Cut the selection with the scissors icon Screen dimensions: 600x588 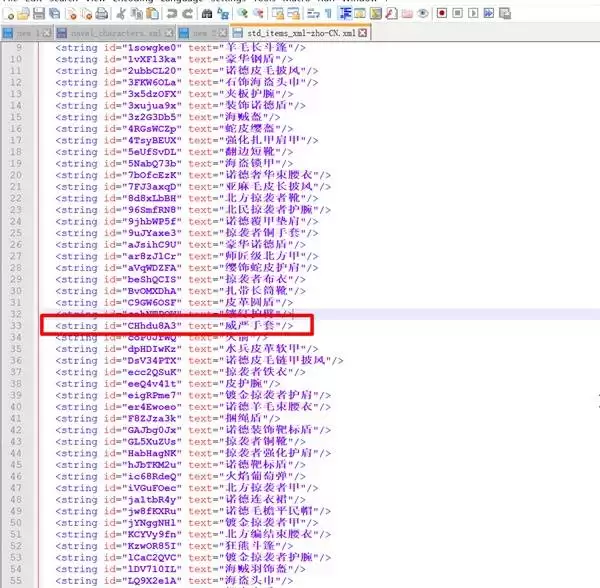(x=122, y=14)
